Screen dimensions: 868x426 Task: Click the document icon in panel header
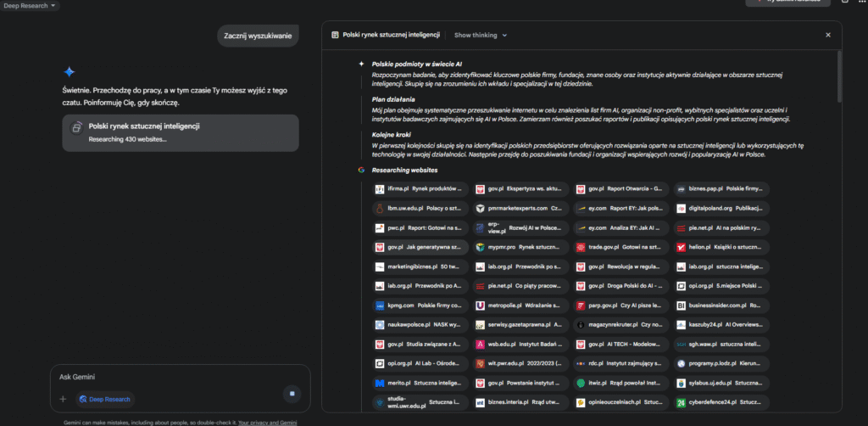pos(335,35)
